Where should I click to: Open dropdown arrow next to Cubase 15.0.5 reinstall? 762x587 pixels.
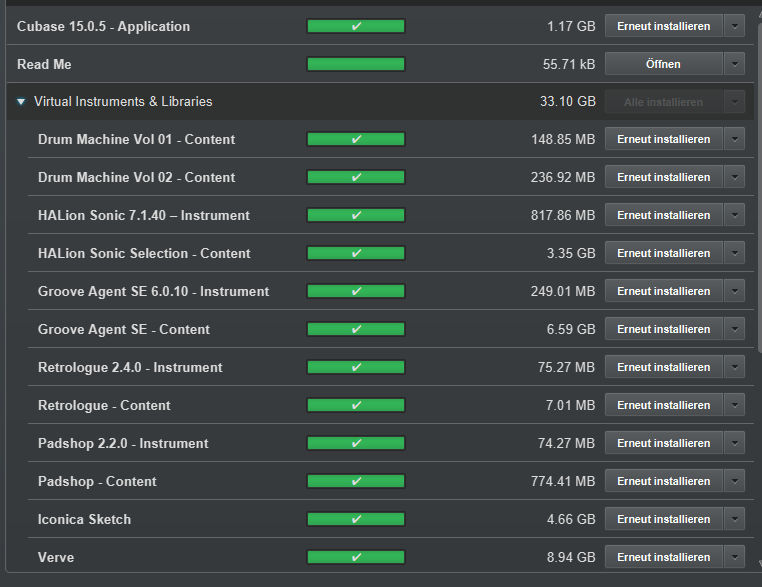pyautogui.click(x=735, y=26)
